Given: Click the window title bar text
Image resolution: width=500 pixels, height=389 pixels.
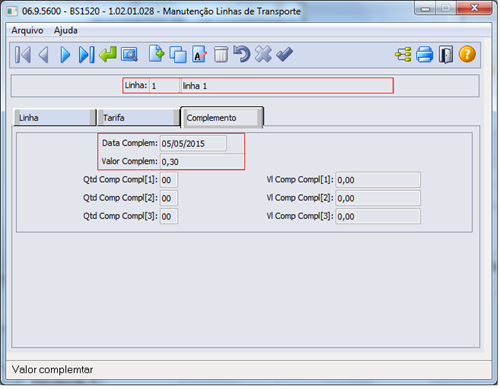Looking at the screenshot, I should pyautogui.click(x=161, y=11).
